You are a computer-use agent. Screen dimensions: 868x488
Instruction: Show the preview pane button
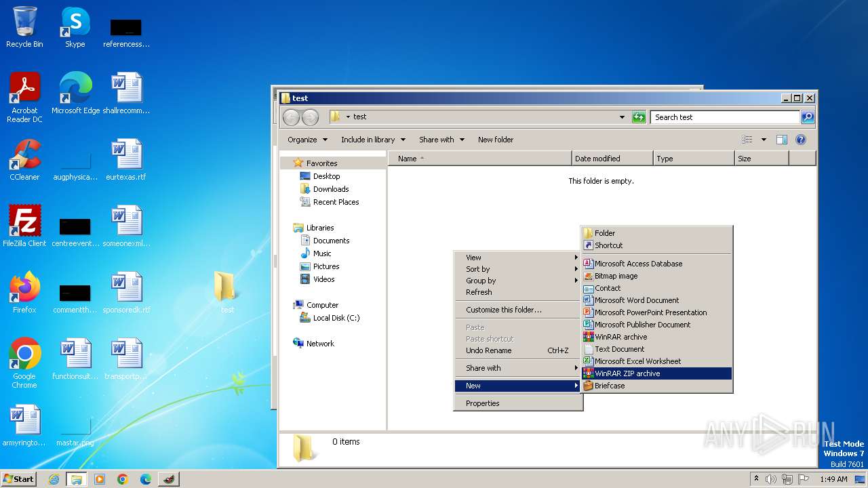point(781,140)
